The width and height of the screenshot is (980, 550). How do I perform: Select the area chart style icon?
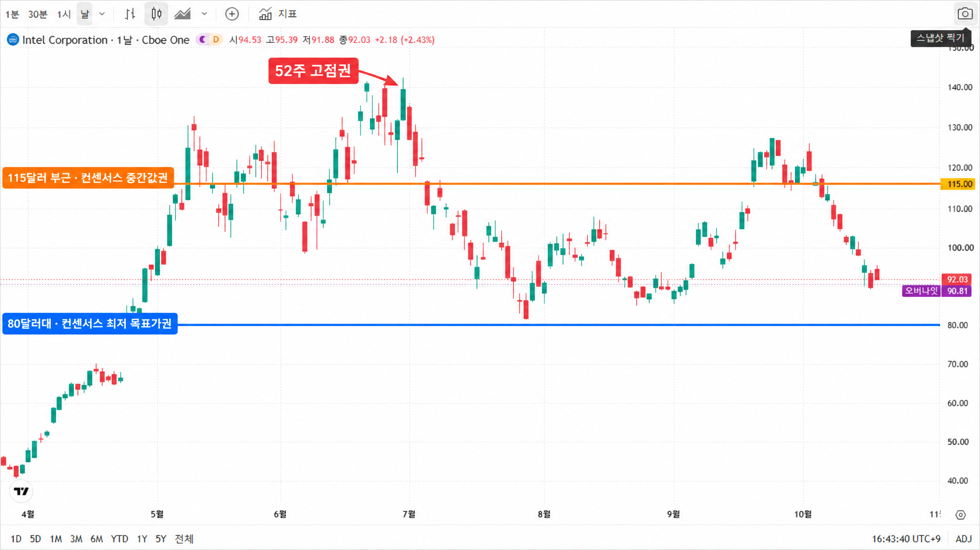(x=183, y=14)
